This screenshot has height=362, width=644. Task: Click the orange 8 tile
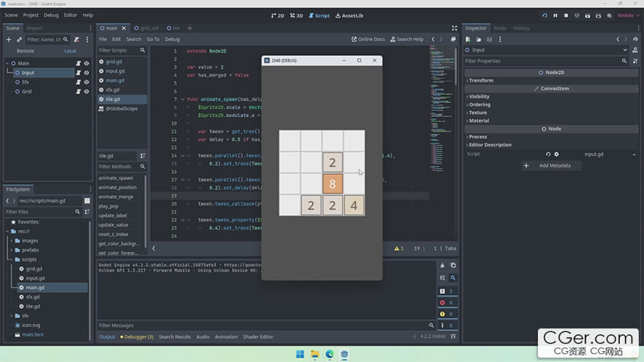pyautogui.click(x=332, y=184)
